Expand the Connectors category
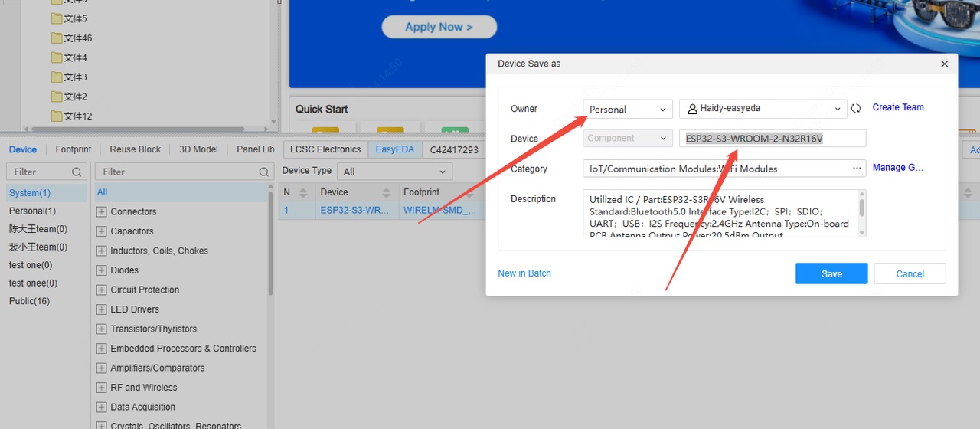 pyautogui.click(x=101, y=211)
